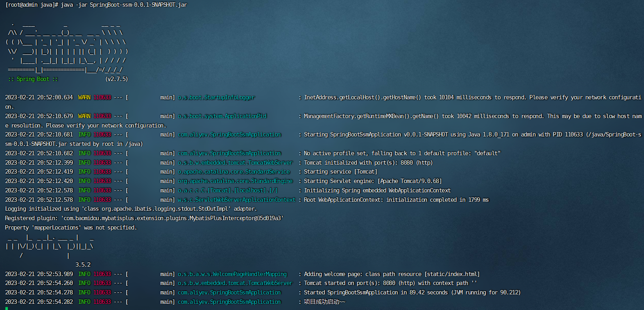The width and height of the screenshot is (644, 310).
Task: Click 'Initializing Spring embedded WebApplicationContext' message
Action: pos(377,190)
